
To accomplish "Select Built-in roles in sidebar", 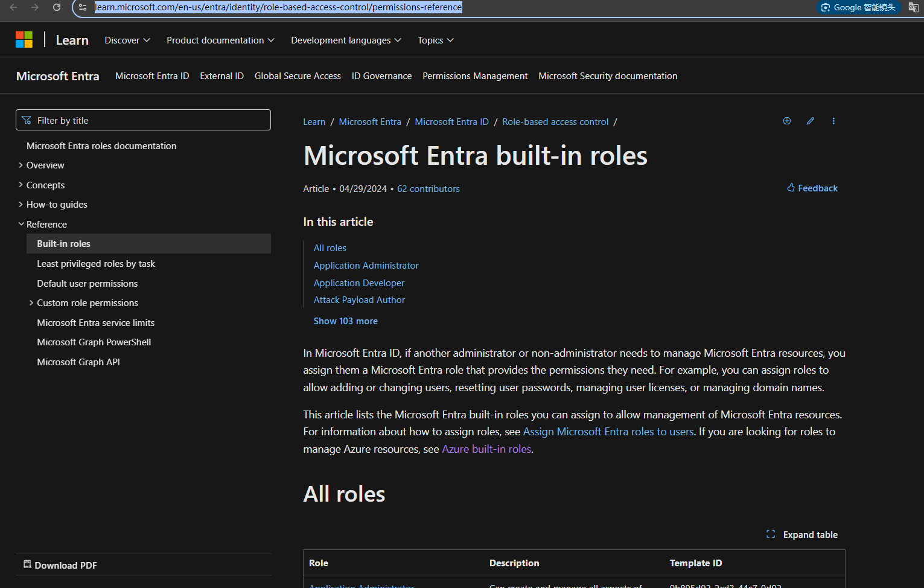I will 148,244.
